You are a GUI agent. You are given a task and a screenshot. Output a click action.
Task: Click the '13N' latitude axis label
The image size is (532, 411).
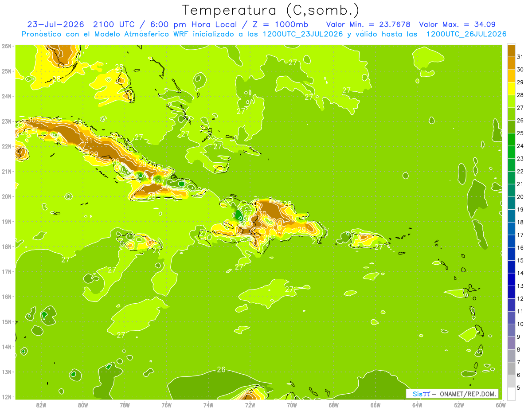tap(7, 372)
